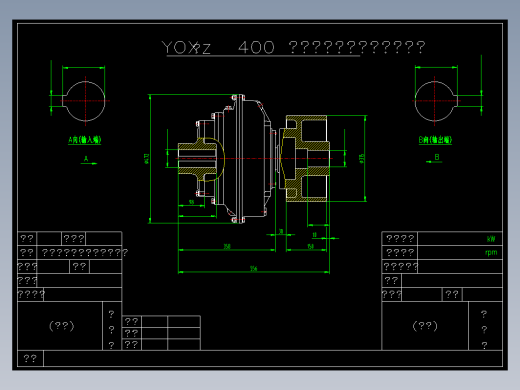Click the "??" label in bottom remarks row
The image size is (520, 390).
(30, 359)
